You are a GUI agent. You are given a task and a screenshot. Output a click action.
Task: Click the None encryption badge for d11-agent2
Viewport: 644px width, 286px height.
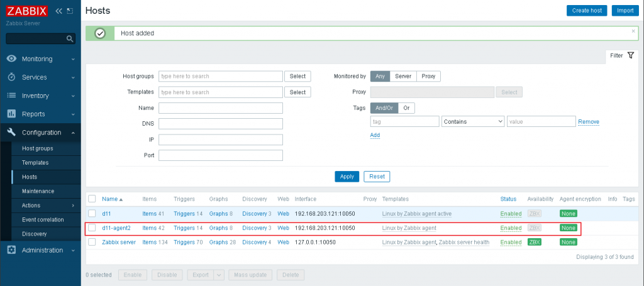[569, 228]
